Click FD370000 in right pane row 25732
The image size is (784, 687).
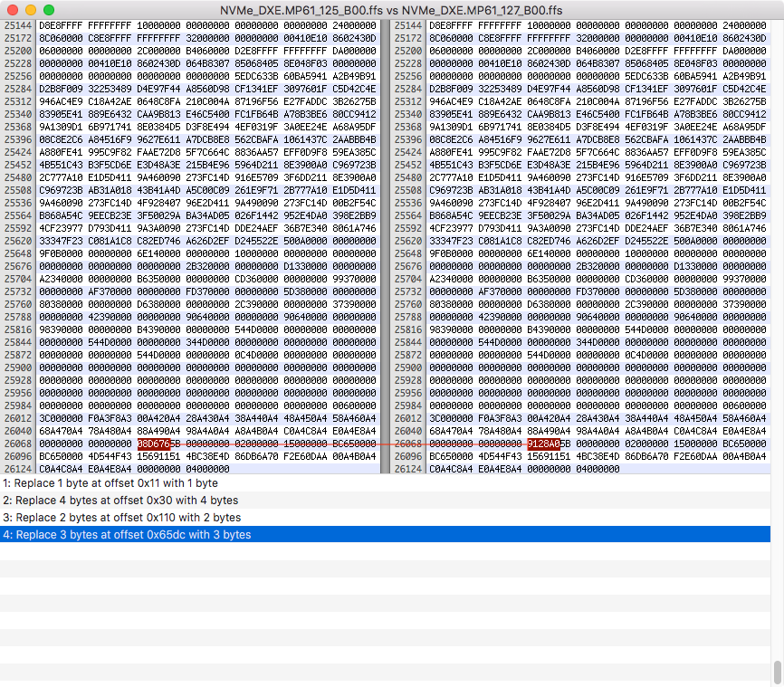coord(598,291)
